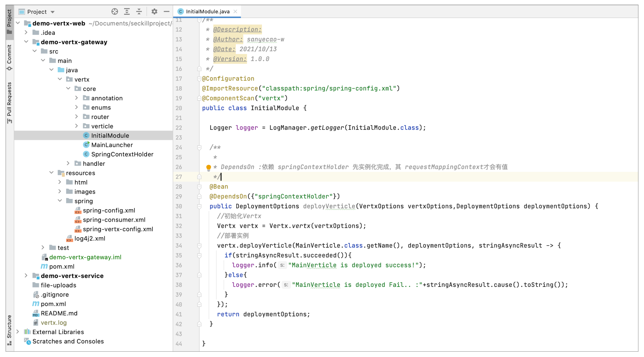Select spring-config.xml in project tree
Image resolution: width=644 pixels, height=357 pixels.
[109, 210]
